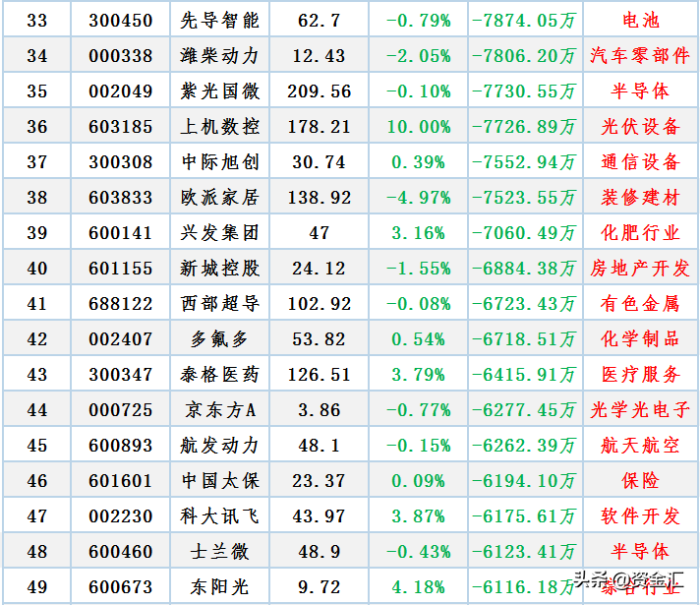
Task: Click stock code 600460
Action: coord(121,552)
